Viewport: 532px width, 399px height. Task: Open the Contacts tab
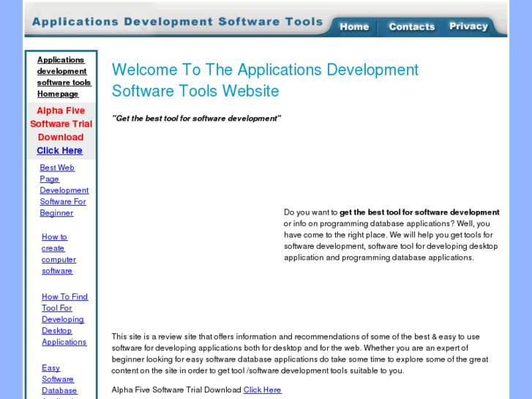coord(411,26)
